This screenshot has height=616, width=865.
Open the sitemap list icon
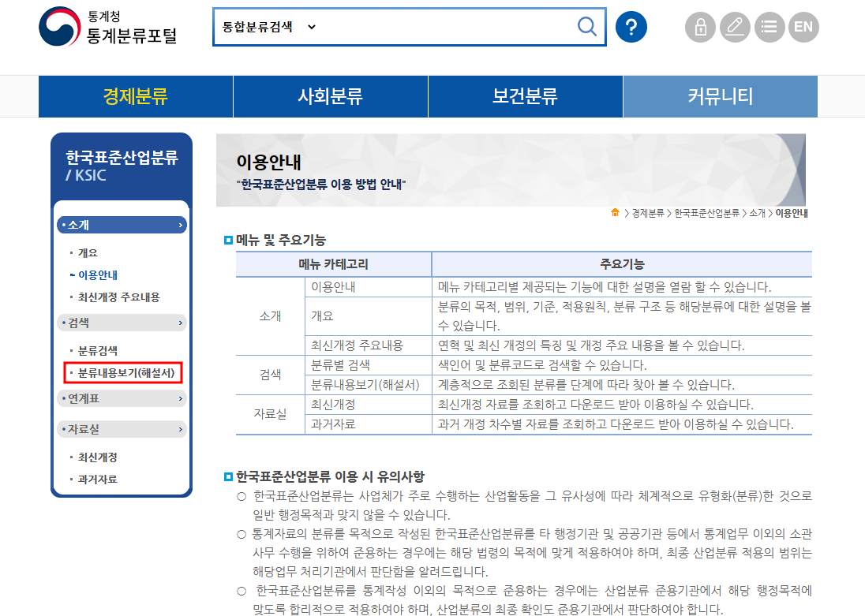(x=770, y=27)
